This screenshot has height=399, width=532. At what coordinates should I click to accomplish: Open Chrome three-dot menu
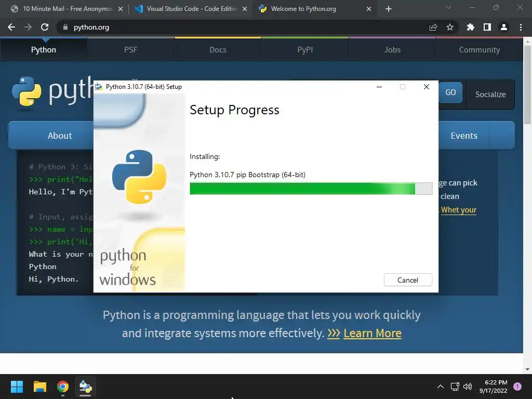click(x=521, y=27)
